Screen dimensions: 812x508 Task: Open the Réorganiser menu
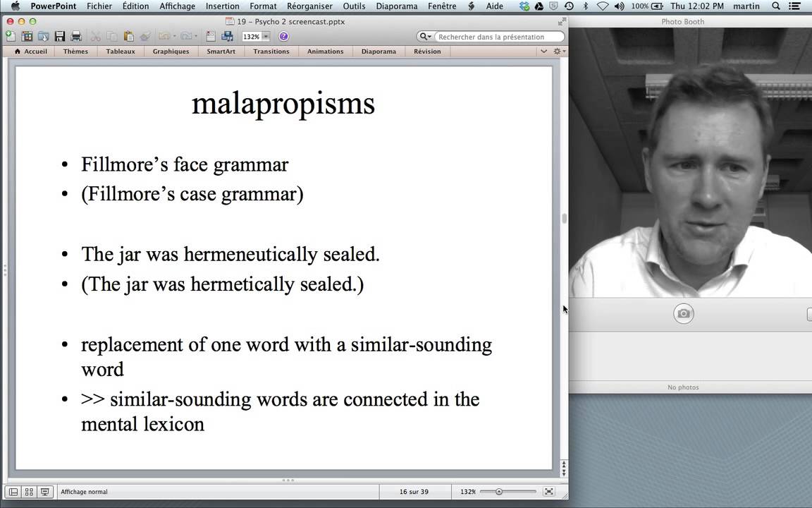pos(309,6)
